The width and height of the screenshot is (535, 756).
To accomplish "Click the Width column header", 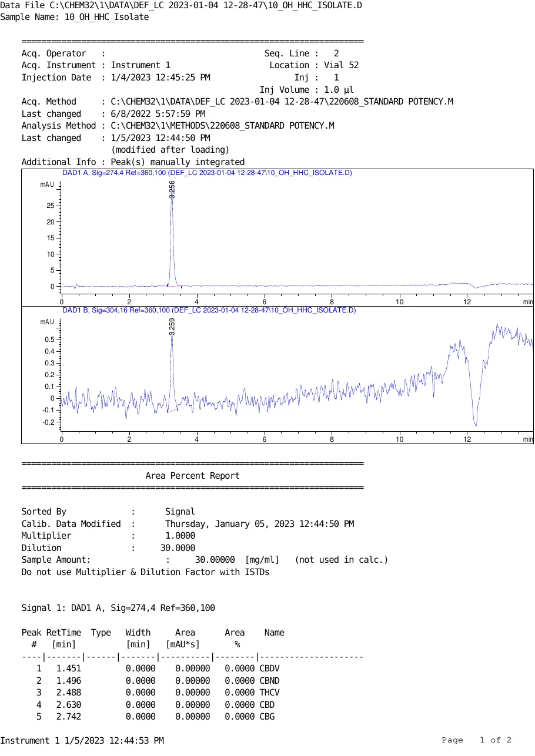I will (x=138, y=633).
